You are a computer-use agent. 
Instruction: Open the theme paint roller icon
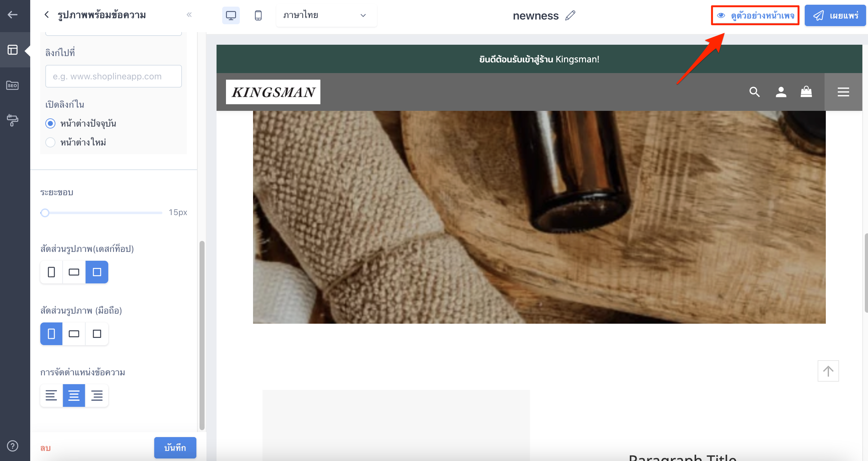point(13,120)
